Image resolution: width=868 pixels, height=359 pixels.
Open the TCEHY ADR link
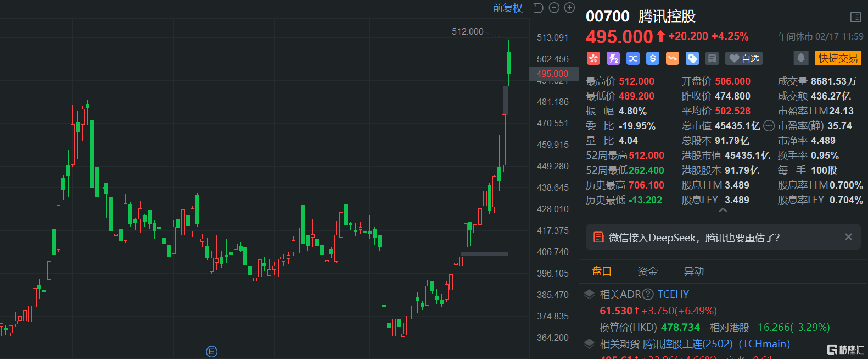pos(673,294)
